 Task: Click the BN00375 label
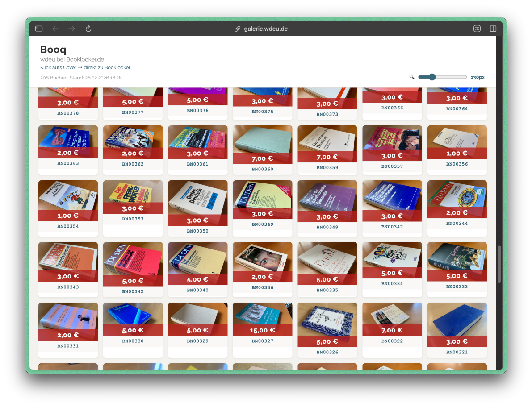click(x=262, y=112)
